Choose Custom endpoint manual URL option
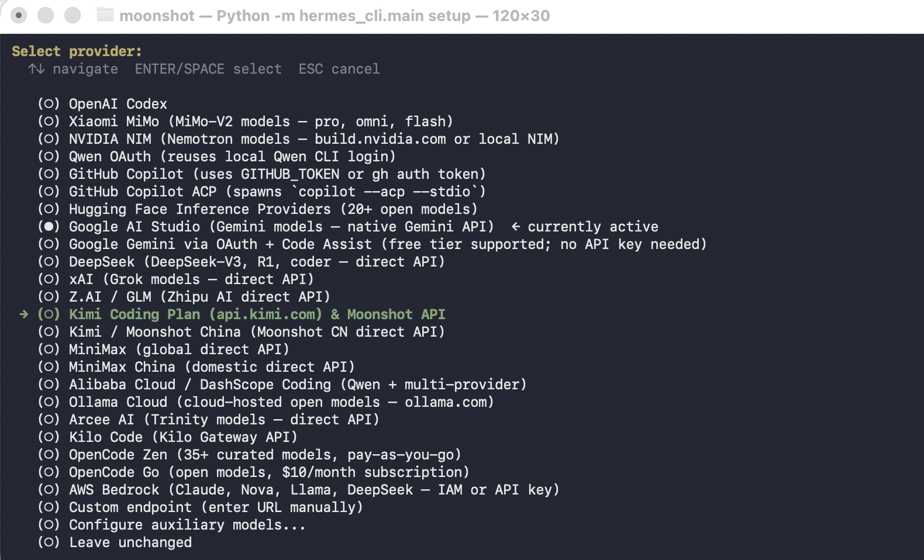The image size is (924, 560). [x=49, y=507]
